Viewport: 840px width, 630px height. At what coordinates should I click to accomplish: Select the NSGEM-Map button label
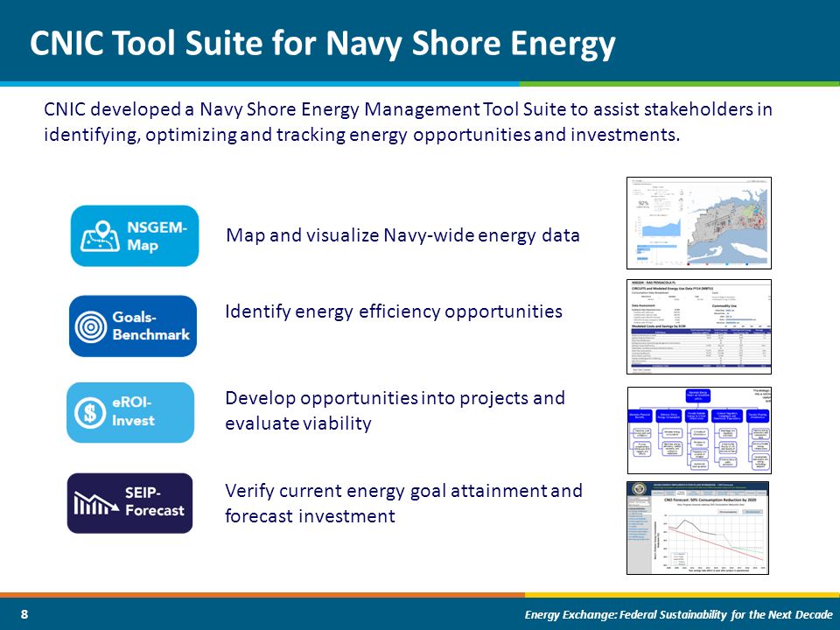[157, 236]
